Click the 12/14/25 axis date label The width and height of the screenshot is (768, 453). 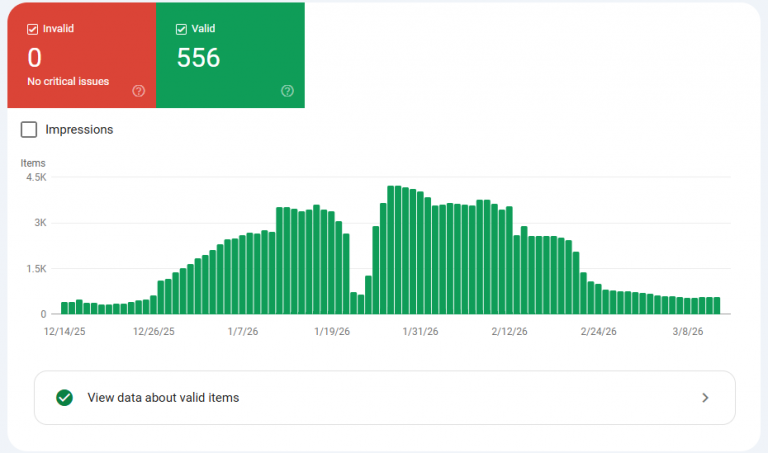click(x=65, y=332)
